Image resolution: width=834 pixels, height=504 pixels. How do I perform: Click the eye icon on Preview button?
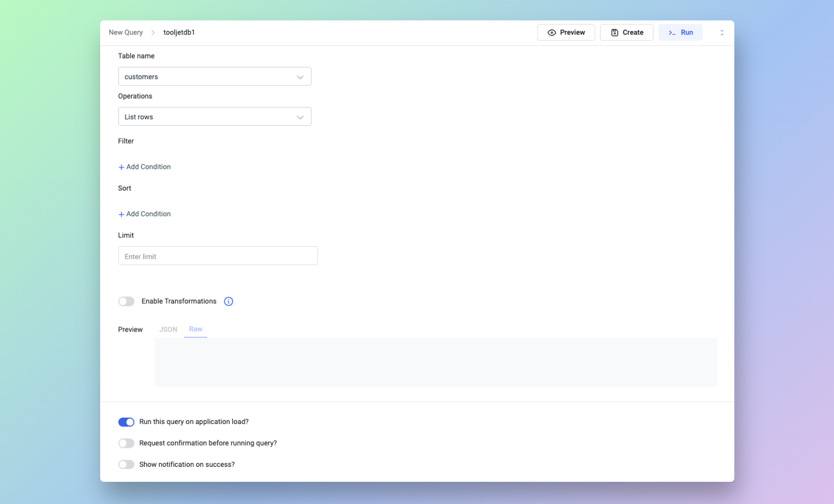(552, 33)
